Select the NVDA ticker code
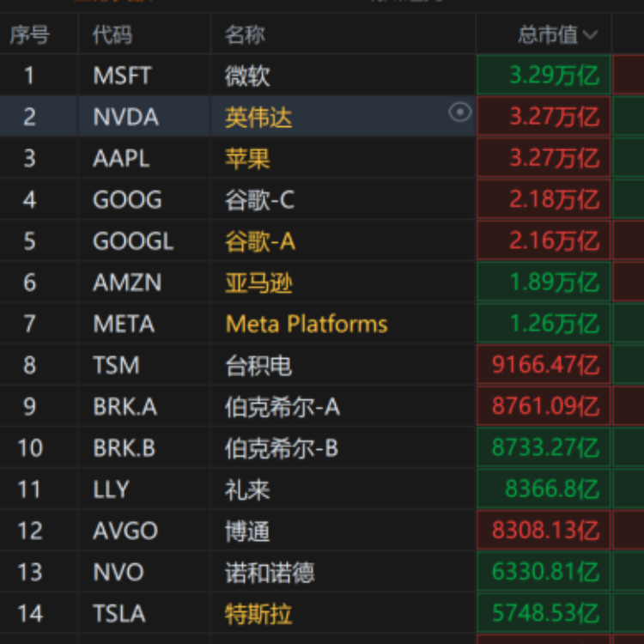Image resolution: width=644 pixels, height=644 pixels. point(125,117)
